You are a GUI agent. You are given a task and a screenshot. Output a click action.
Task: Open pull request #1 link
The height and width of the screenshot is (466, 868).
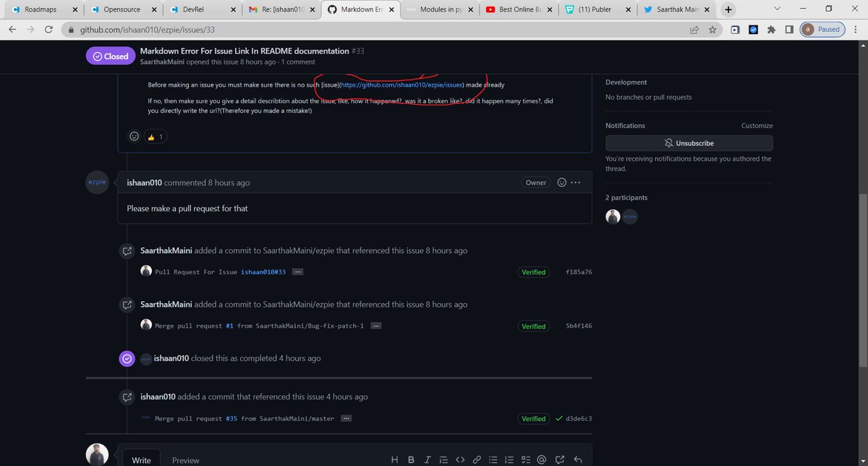point(229,326)
